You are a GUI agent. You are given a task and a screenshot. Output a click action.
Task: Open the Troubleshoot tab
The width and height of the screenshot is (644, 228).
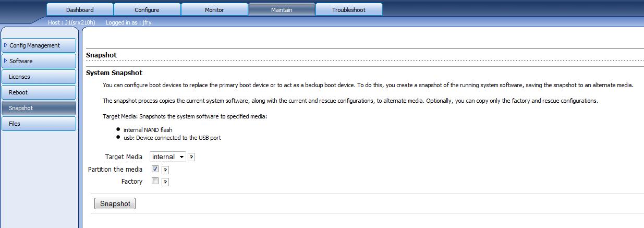349,10
